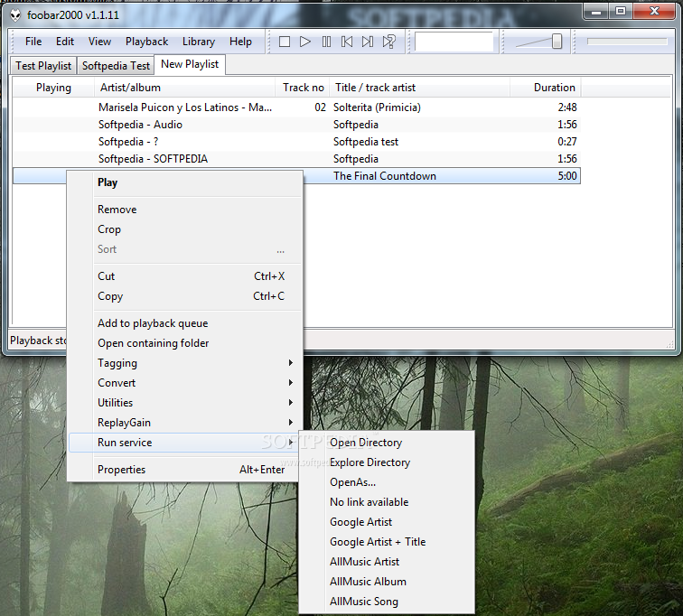The height and width of the screenshot is (616, 683).
Task: Choose Explore Directory in the submenu
Action: [x=387, y=462]
